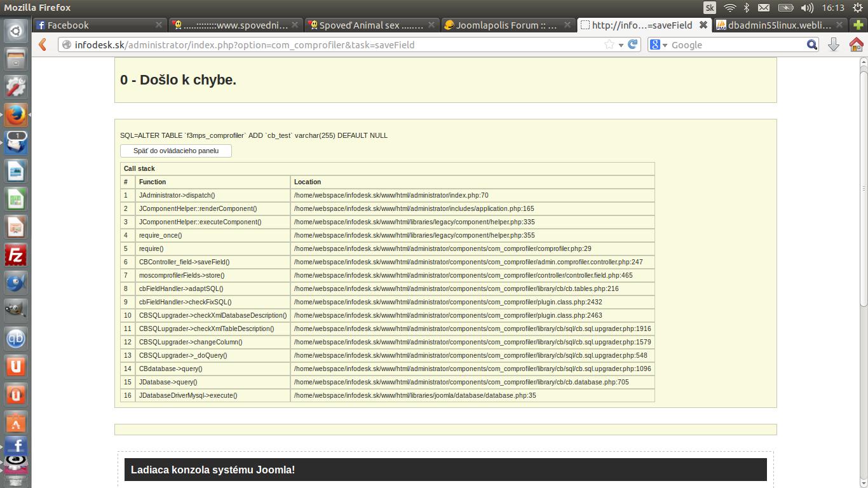Open the battery status indicator
This screenshot has width=868, height=488.
(786, 8)
